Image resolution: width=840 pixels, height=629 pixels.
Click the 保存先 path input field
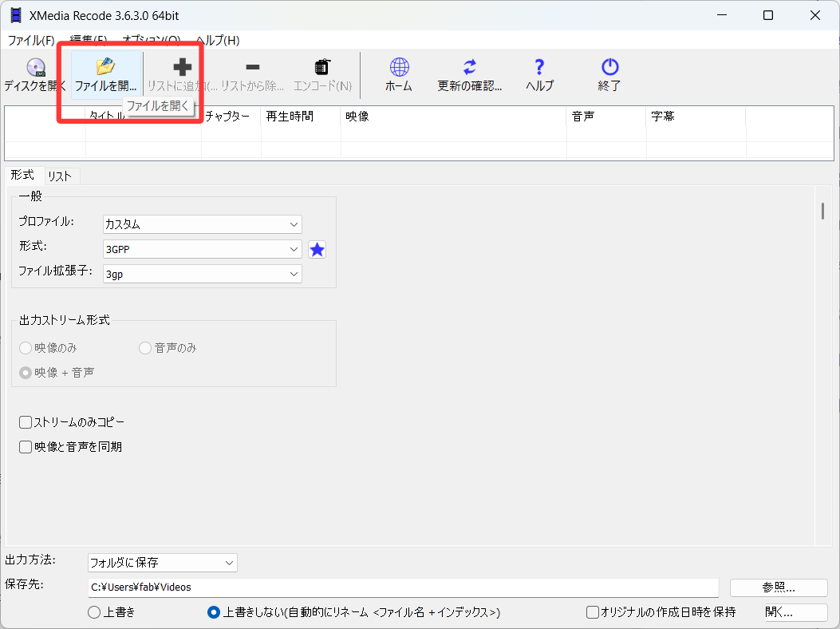(x=403, y=587)
